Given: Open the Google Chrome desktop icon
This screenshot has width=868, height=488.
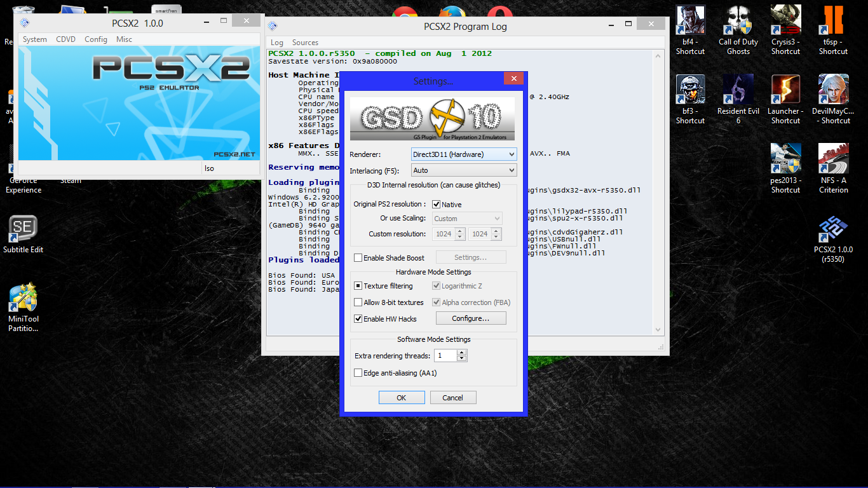Looking at the screenshot, I should tap(404, 13).
